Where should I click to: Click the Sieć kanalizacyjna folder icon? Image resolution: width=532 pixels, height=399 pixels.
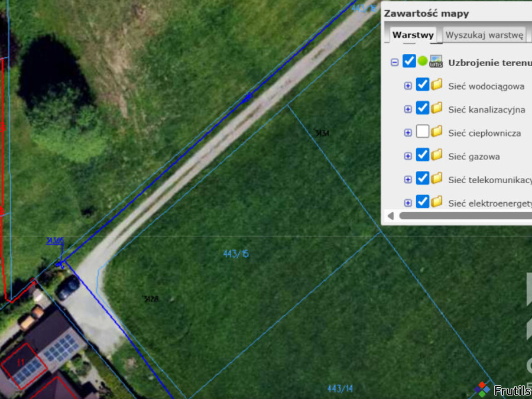436,108
